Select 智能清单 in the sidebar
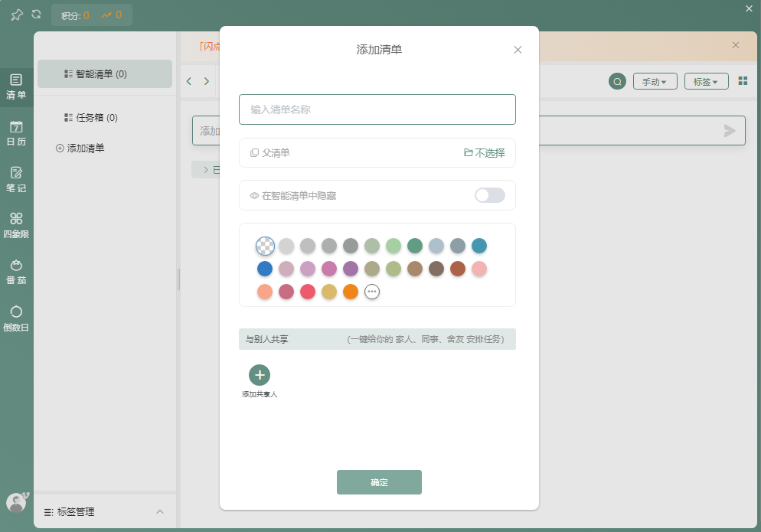The height and width of the screenshot is (532, 761). point(104,74)
